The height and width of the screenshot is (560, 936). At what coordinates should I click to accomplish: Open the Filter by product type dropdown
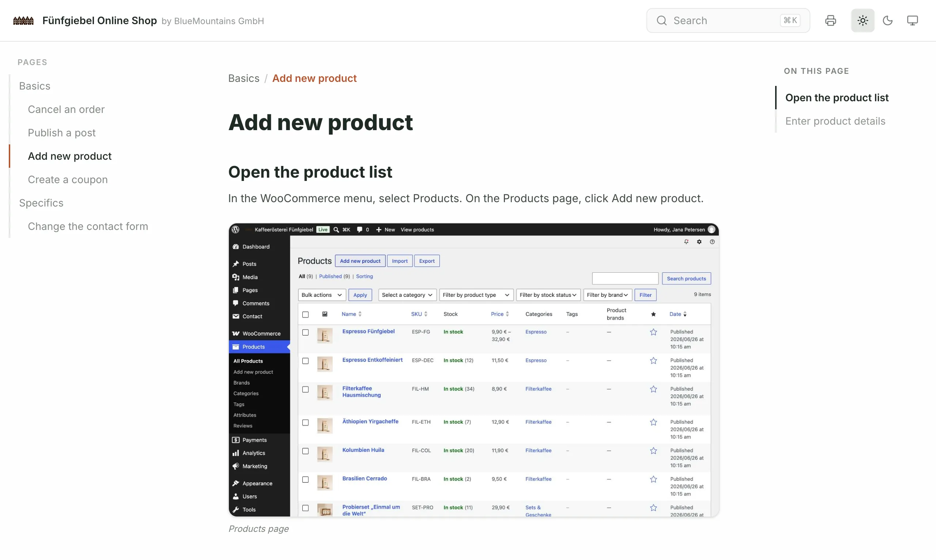coord(476,295)
